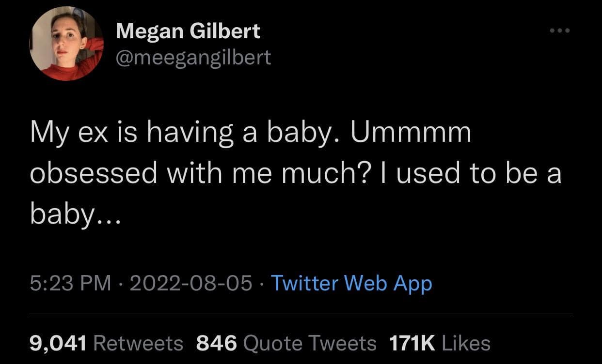Click the 9,041 retweet count number

58,343
